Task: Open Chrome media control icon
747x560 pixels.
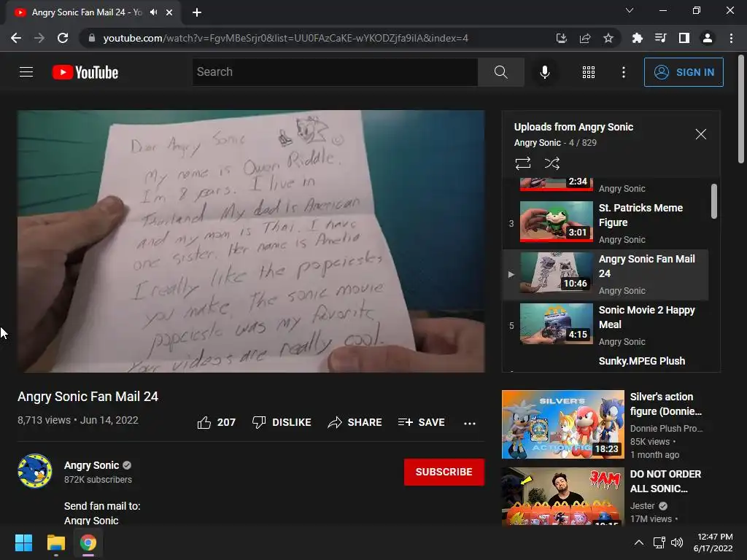Action: (x=660, y=38)
